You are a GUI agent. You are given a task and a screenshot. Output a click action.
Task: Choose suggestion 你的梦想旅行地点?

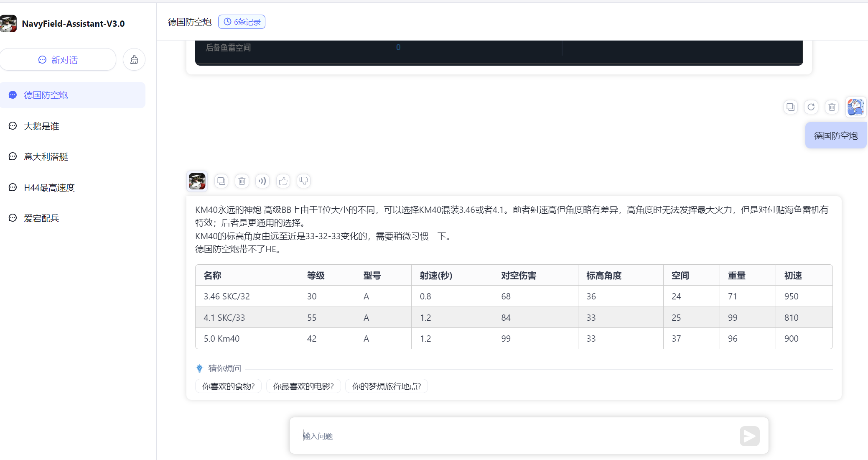386,386
